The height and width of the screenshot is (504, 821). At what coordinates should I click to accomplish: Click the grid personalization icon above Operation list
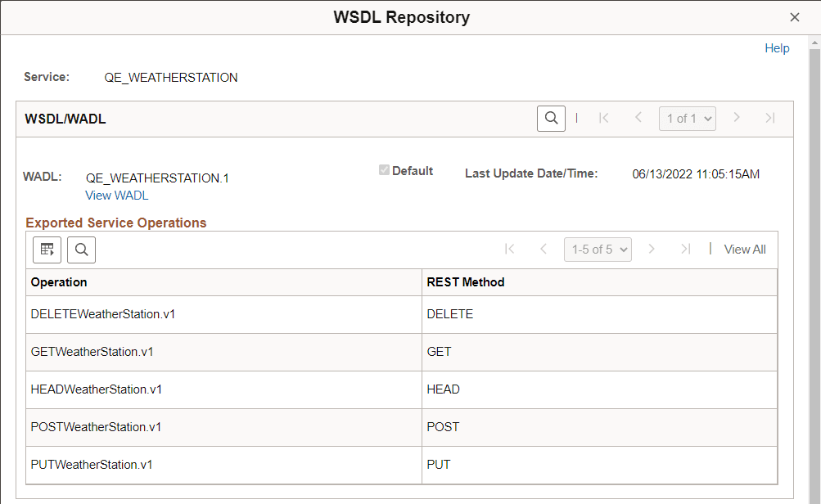point(47,249)
